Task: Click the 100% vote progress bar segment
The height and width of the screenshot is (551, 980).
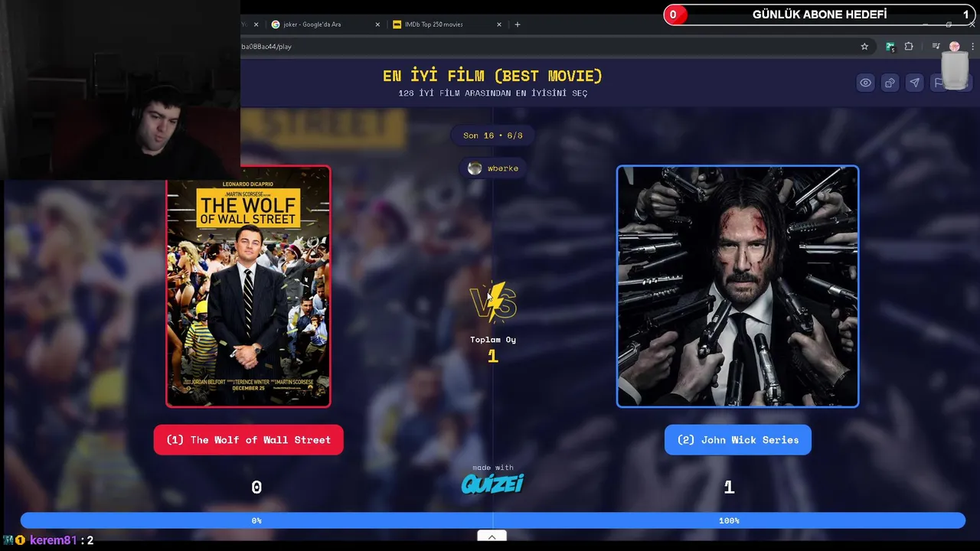Action: tap(729, 520)
